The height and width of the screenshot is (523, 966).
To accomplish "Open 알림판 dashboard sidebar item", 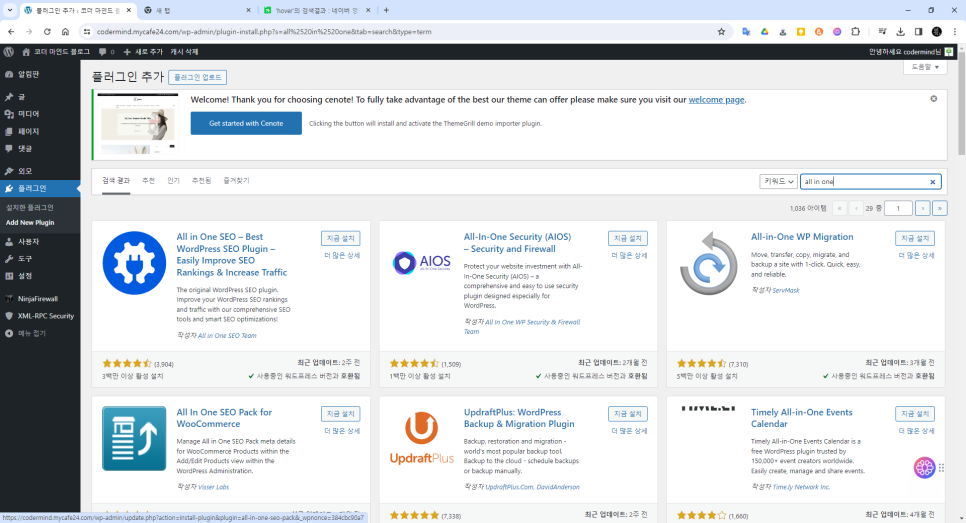I will pos(40,75).
